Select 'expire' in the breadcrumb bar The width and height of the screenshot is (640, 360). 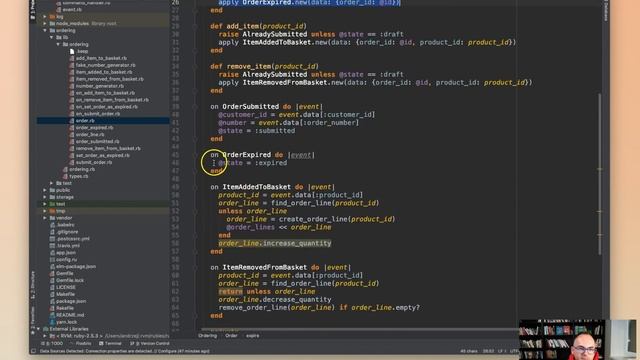click(x=252, y=336)
